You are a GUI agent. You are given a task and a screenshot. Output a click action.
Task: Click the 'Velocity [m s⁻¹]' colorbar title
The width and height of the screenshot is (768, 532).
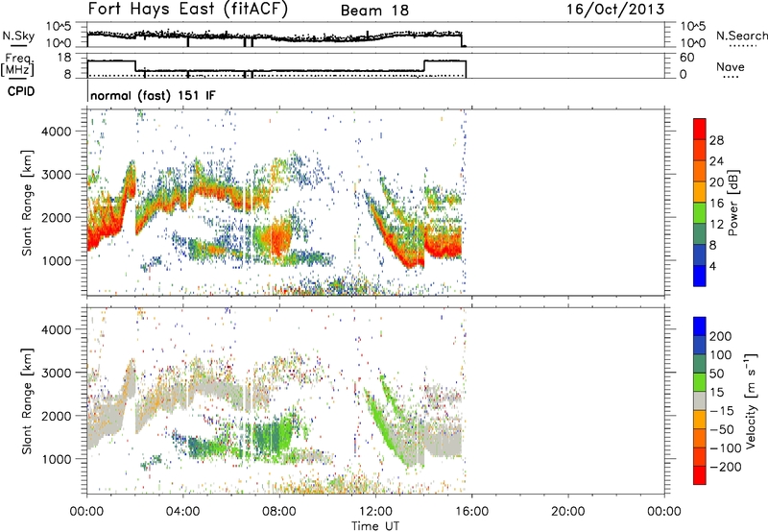tap(750, 400)
